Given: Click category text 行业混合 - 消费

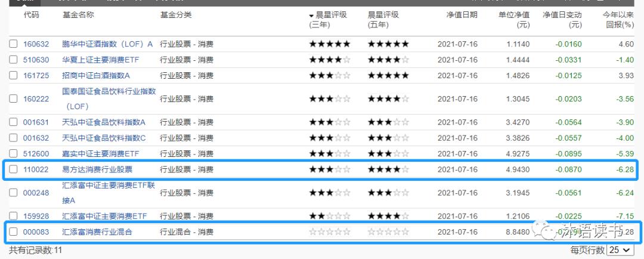Looking at the screenshot, I should click(x=187, y=232).
